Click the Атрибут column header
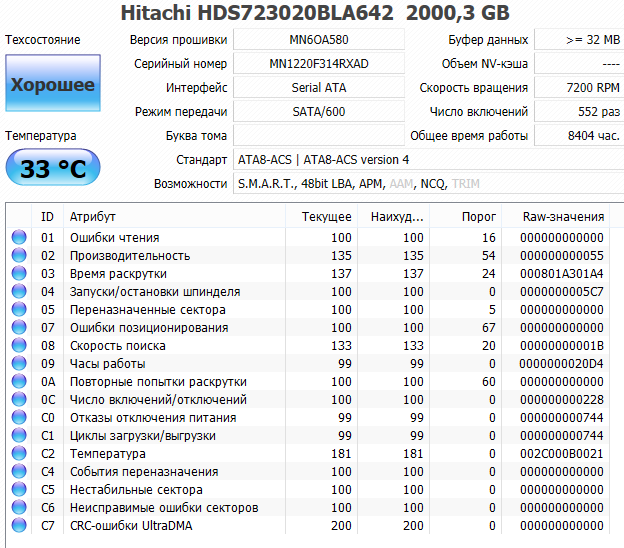624x548 pixels. (92, 217)
